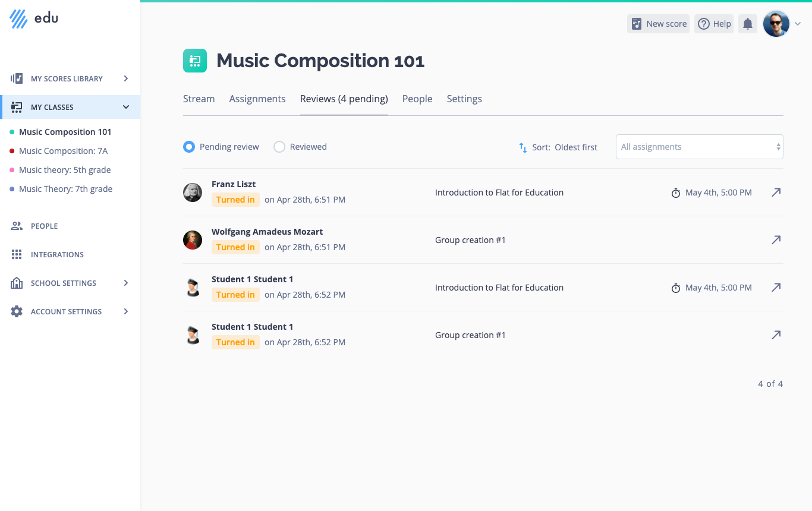812x511 pixels.
Task: Select the Reviewed radio button
Action: click(x=279, y=147)
